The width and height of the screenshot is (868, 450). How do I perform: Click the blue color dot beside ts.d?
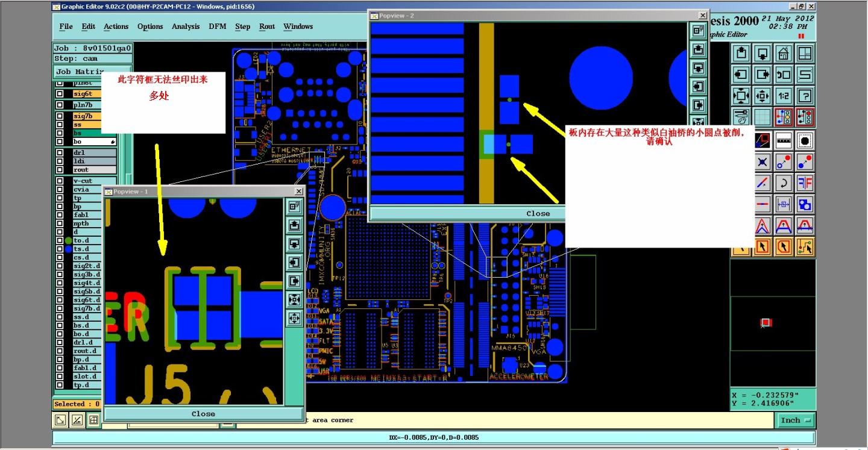pyautogui.click(x=68, y=249)
